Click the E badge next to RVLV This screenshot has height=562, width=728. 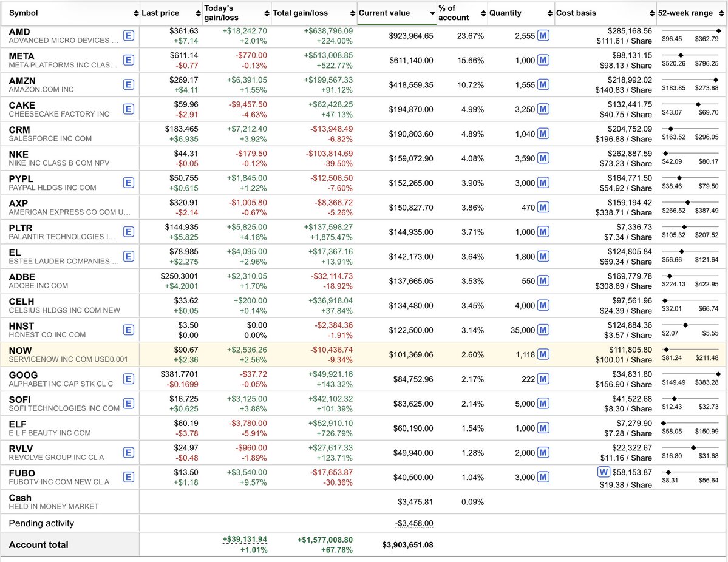[129, 453]
